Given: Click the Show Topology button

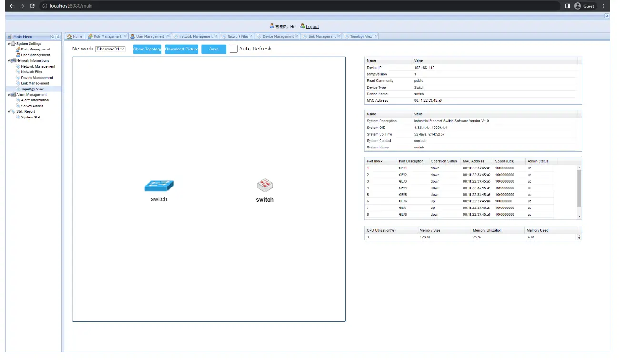Looking at the screenshot, I should click(147, 49).
